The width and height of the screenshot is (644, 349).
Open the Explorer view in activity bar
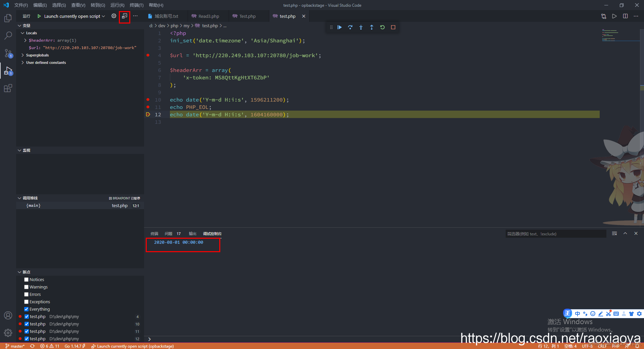tap(8, 18)
